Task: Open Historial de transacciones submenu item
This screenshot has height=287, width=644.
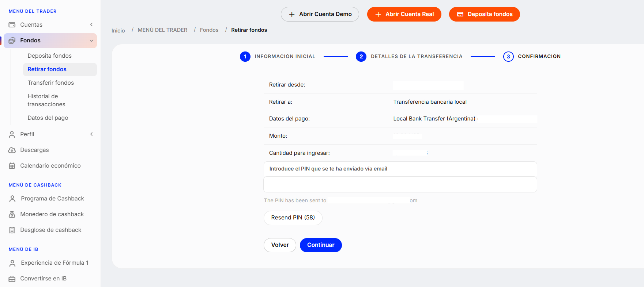Action: click(46, 100)
